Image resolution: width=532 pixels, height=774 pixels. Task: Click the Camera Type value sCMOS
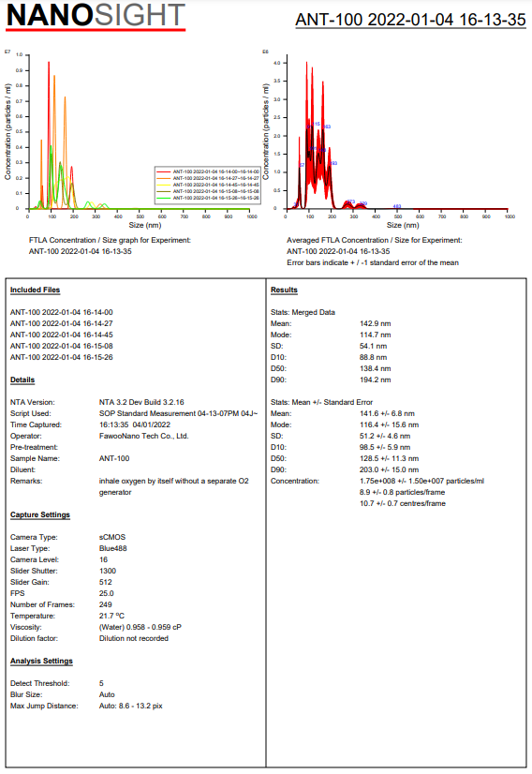(x=112, y=537)
